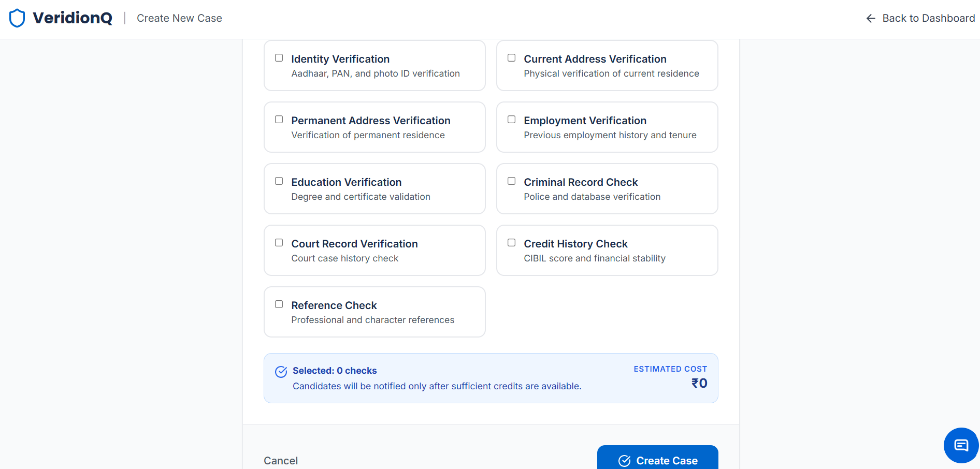
Task: Click the Credit History Check title
Action: coord(575,244)
